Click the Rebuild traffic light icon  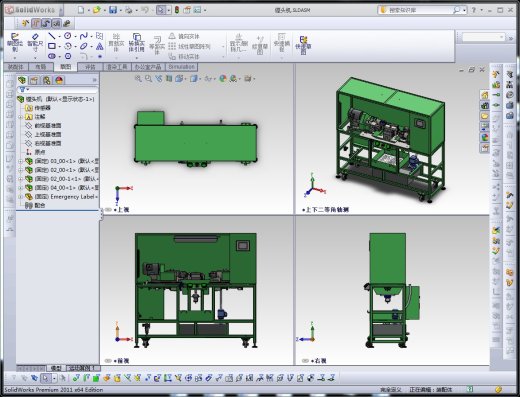coord(177,10)
